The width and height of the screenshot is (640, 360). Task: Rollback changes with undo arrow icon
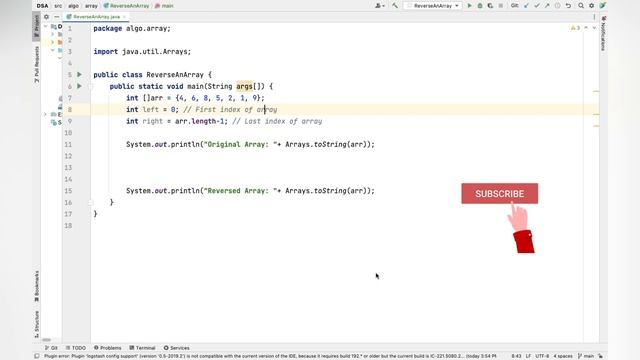click(x=568, y=6)
